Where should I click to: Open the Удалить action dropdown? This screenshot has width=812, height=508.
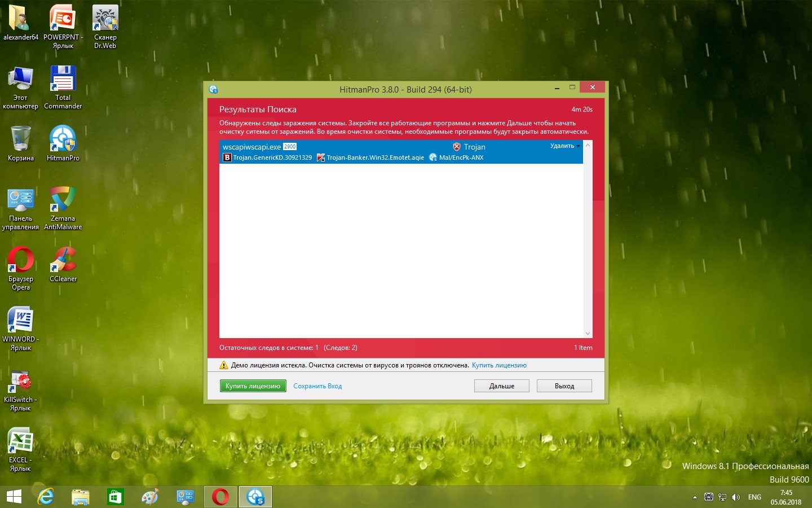point(565,146)
